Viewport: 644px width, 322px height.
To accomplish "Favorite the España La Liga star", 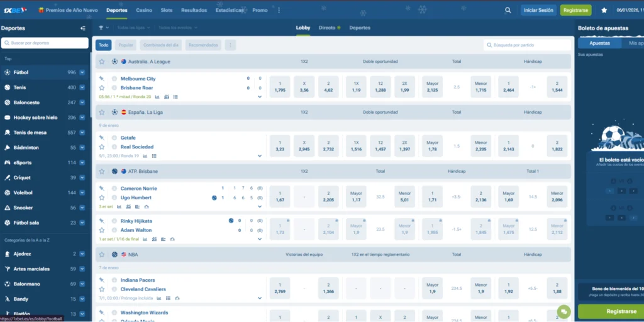I will [x=102, y=112].
